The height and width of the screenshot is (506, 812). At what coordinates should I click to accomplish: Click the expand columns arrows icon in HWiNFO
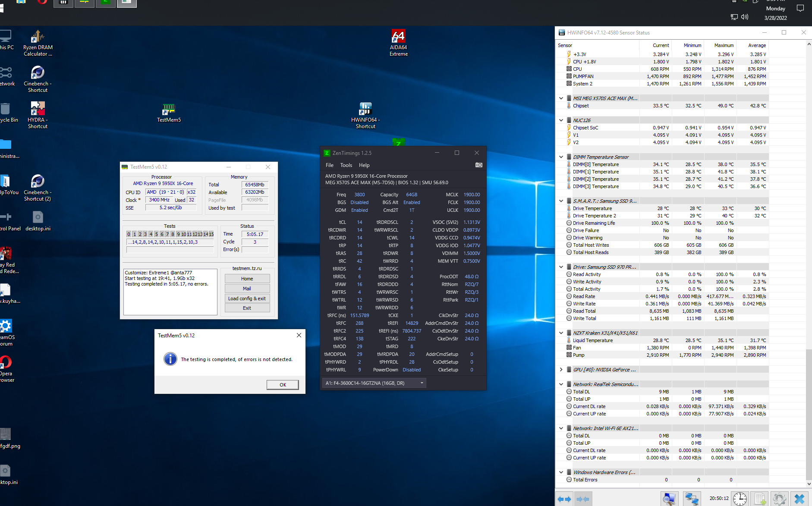[564, 499]
